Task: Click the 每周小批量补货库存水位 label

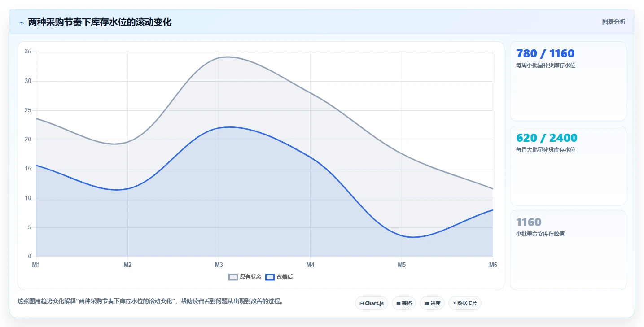Action: tap(546, 65)
